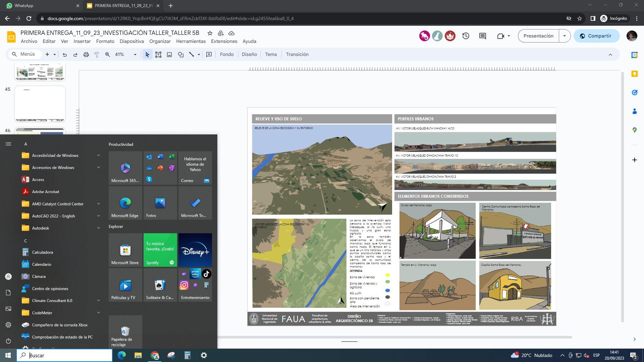Click the insert image toolbar icon
The image size is (644, 362).
tap(169, 54)
